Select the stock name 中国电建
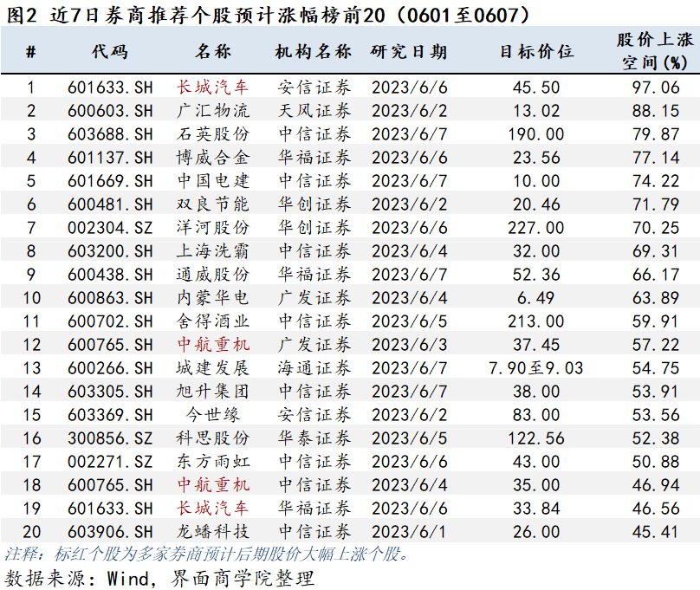 click(x=213, y=181)
